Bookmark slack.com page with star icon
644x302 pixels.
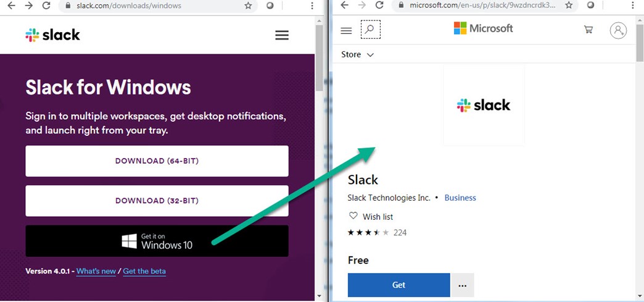tap(248, 6)
